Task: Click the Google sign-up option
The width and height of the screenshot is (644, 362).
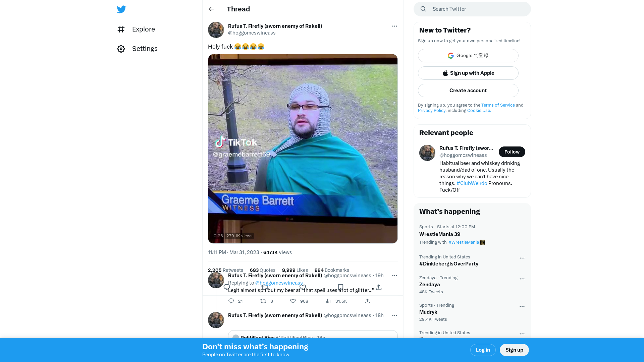Action: (x=468, y=55)
